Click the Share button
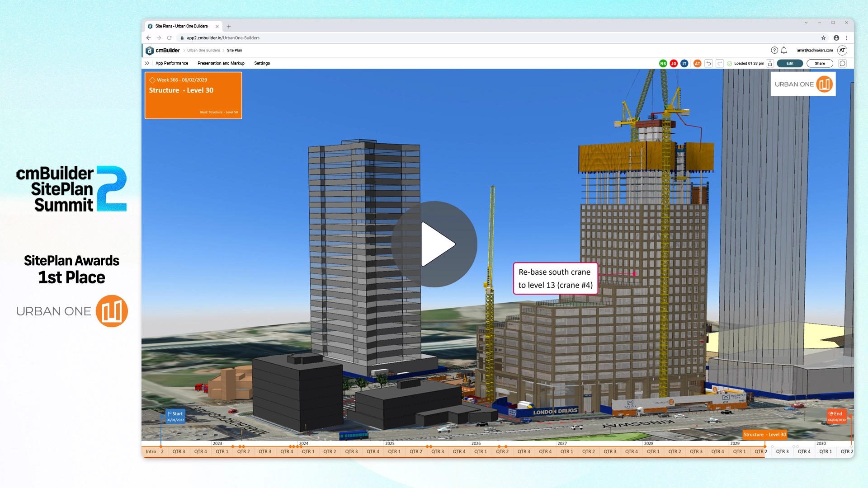 coord(820,63)
